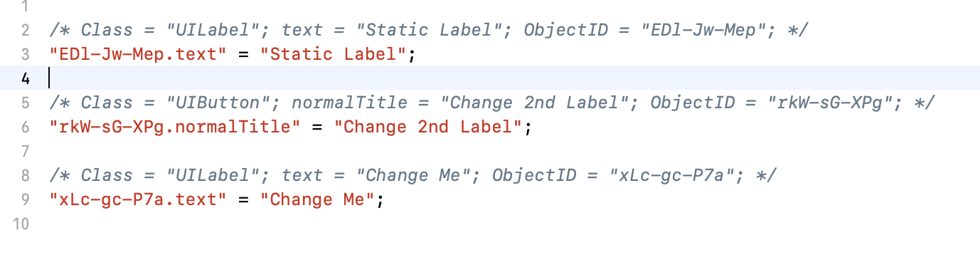The width and height of the screenshot is (980, 265).
Task: Click empty highlighted line 4 in editor
Action: point(512,78)
